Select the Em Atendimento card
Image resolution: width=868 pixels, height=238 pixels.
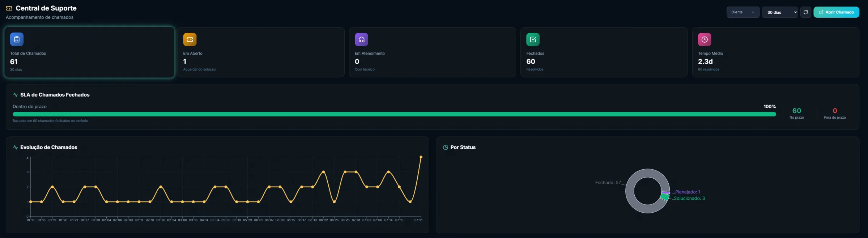coord(432,52)
